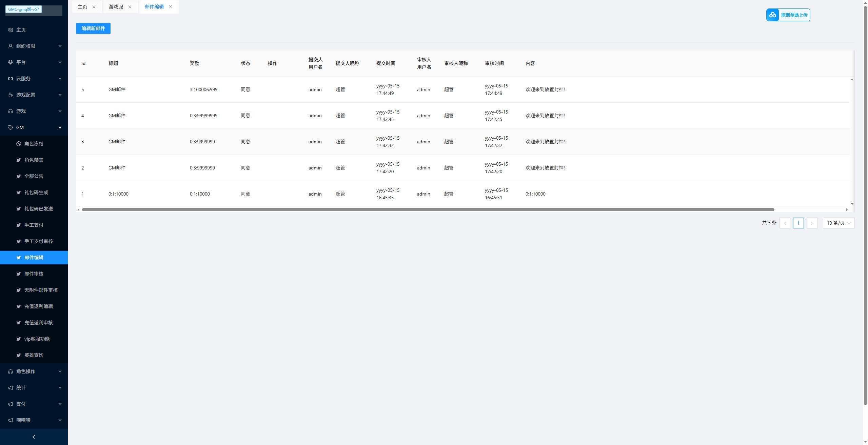This screenshot has width=868, height=445.
Task: Click the bird icon next to 英雄查询
Action: coord(19,355)
